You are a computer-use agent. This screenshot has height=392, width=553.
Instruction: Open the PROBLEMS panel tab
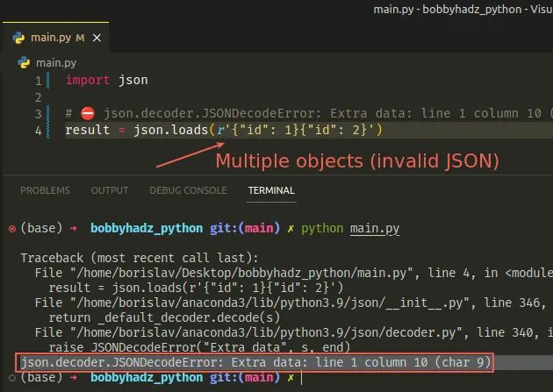45,190
